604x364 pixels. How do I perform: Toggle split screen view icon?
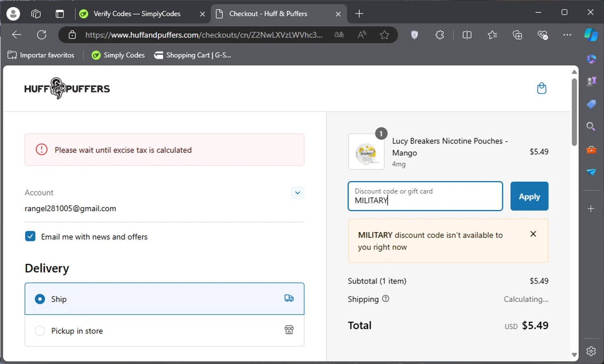tap(467, 35)
